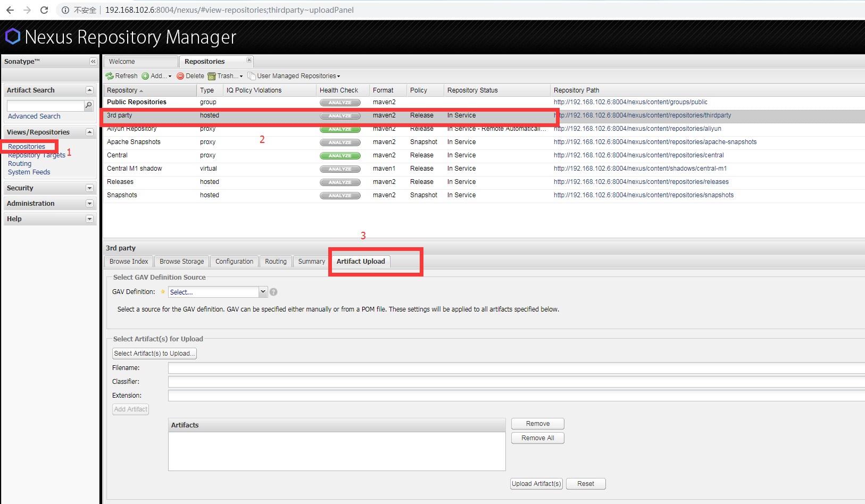
Task: Click the browser forward arrow
Action: (27, 10)
